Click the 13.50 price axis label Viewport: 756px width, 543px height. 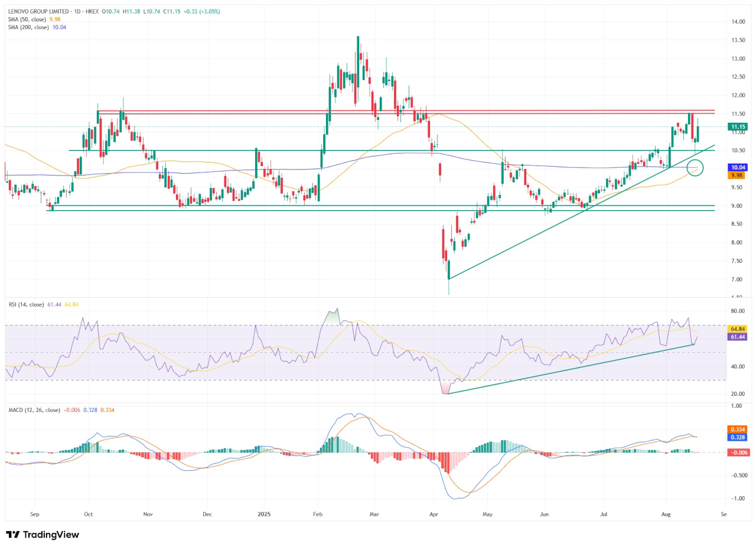point(738,41)
